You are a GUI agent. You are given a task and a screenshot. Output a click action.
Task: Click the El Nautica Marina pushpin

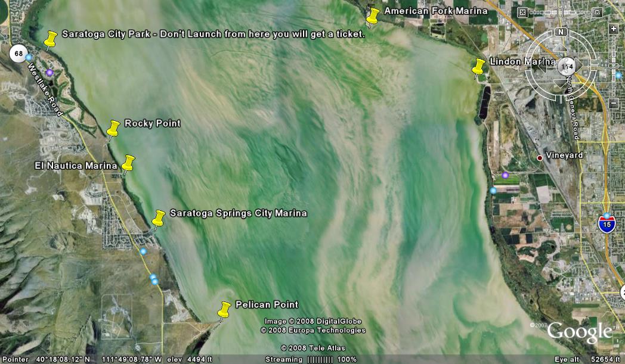point(128,163)
